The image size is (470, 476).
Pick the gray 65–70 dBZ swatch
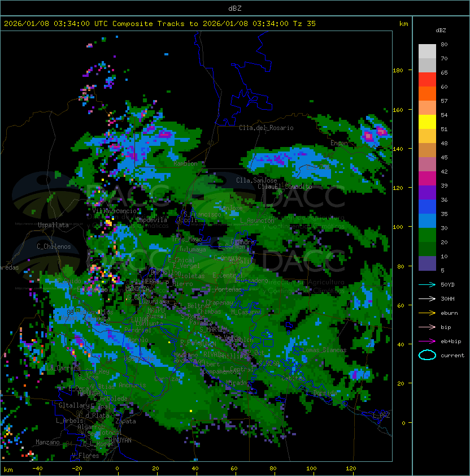(x=427, y=65)
